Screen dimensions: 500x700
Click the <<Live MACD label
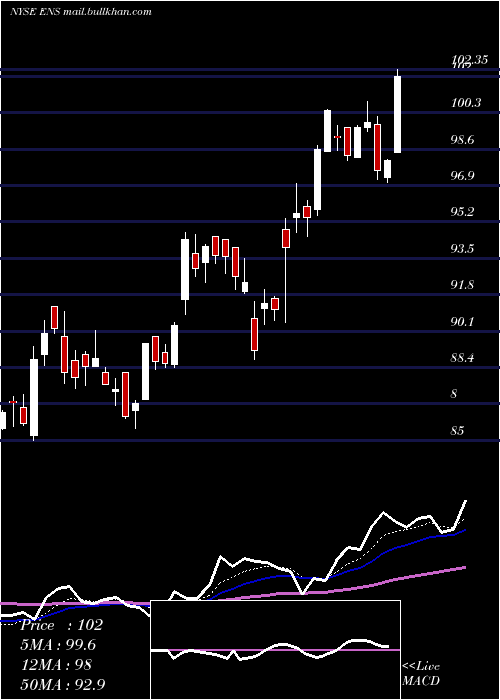tap(421, 673)
